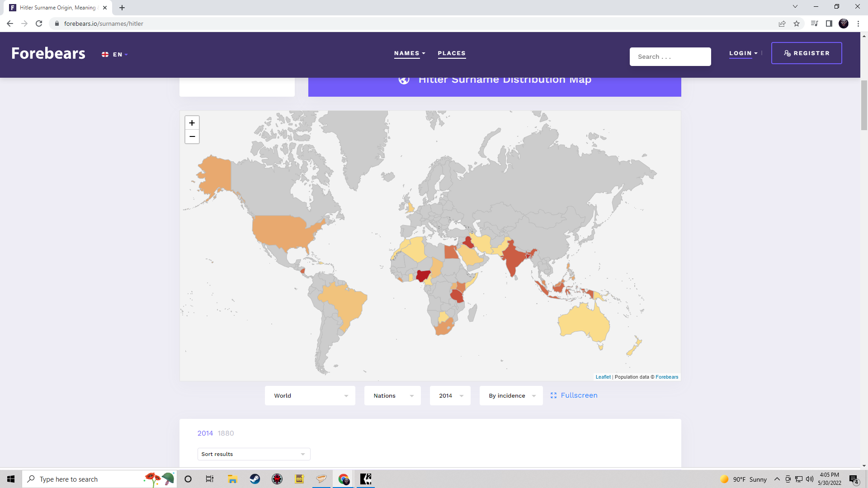Click the Hitler Surname Distribution Map banner
Image resolution: width=868 pixels, height=488 pixels.
pyautogui.click(x=495, y=86)
